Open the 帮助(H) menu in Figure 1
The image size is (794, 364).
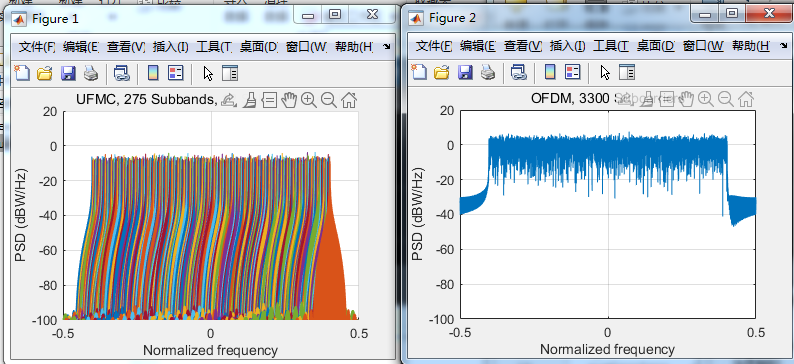click(354, 47)
